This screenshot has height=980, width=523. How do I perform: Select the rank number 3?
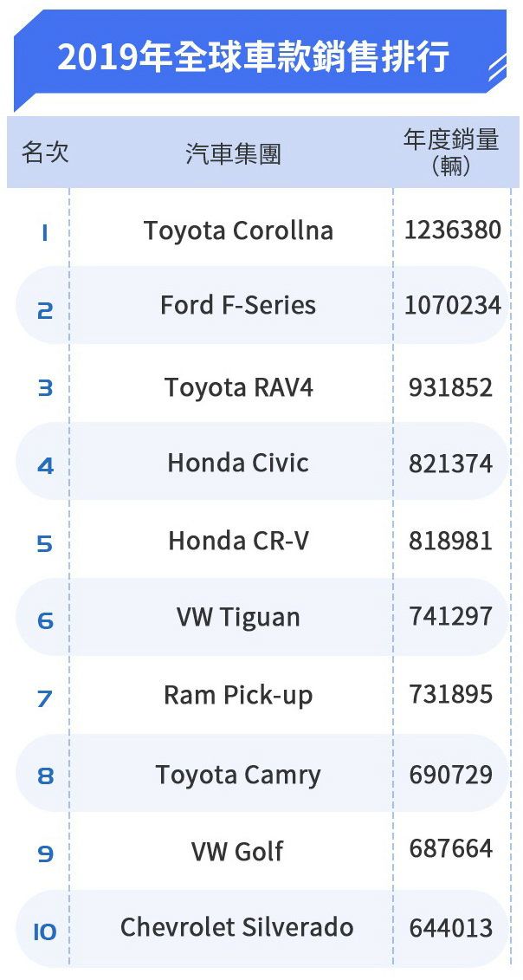[x=45, y=388]
